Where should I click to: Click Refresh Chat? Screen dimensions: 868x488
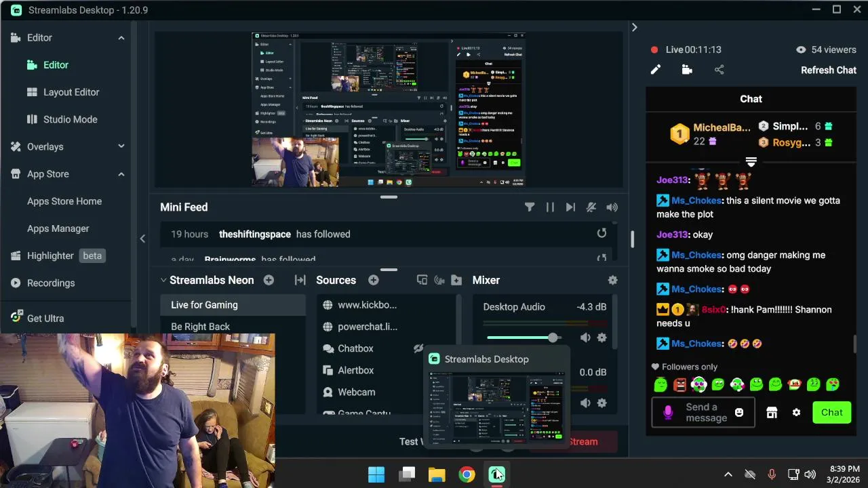(829, 70)
